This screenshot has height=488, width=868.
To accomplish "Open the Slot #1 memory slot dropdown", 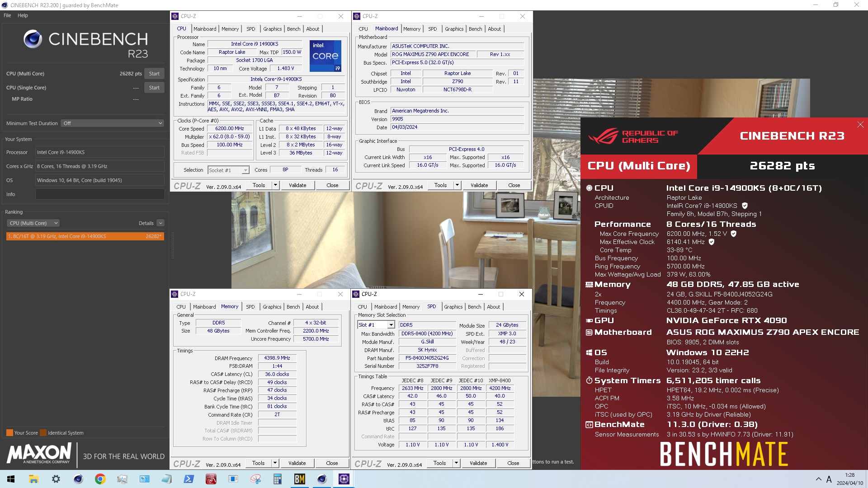I will (x=376, y=325).
